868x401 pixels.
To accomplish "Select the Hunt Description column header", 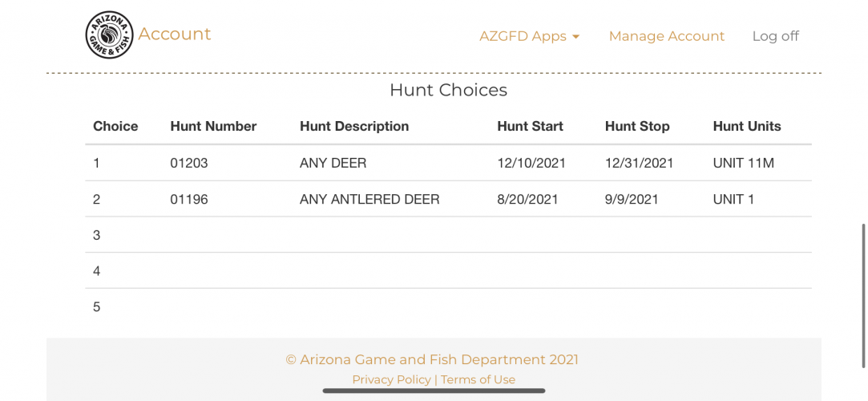I will coord(354,126).
